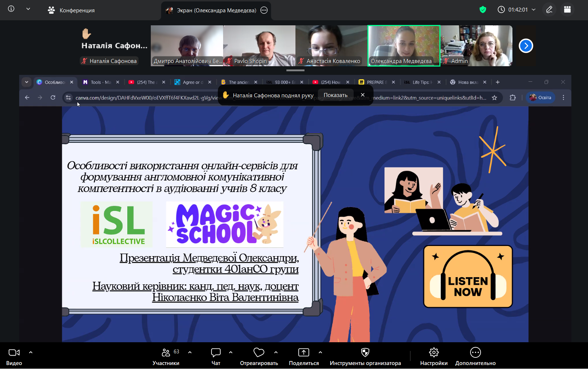588x369 pixels.
Task: Click the iSLCollective logo on slide
Action: point(117,224)
